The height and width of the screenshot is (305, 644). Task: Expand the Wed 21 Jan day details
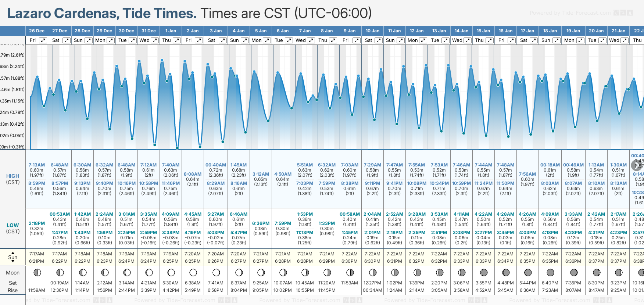pyautogui.click(x=625, y=40)
